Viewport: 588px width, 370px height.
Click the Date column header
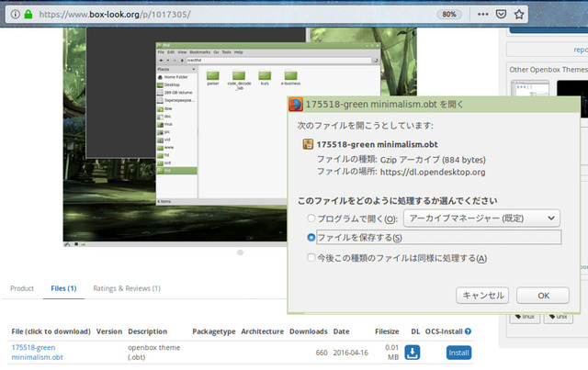(341, 331)
